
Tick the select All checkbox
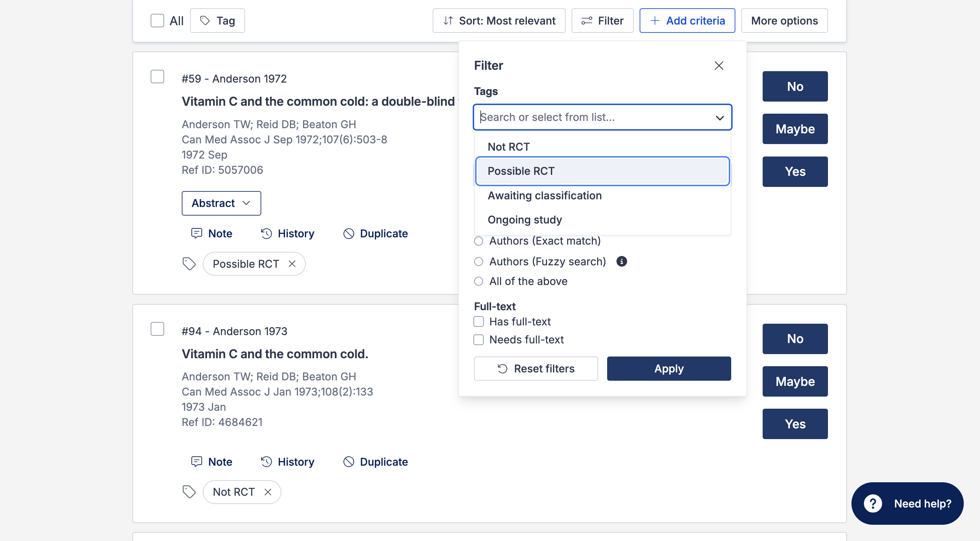pos(157,20)
